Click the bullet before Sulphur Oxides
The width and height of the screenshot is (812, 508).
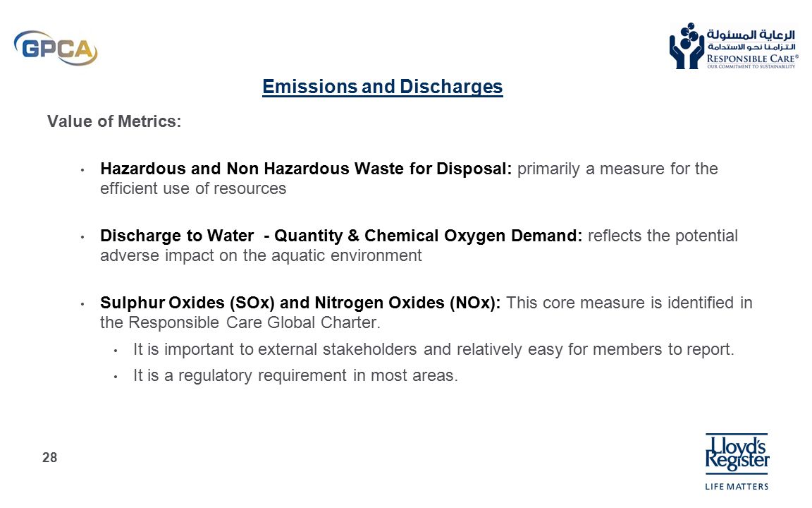(82, 304)
